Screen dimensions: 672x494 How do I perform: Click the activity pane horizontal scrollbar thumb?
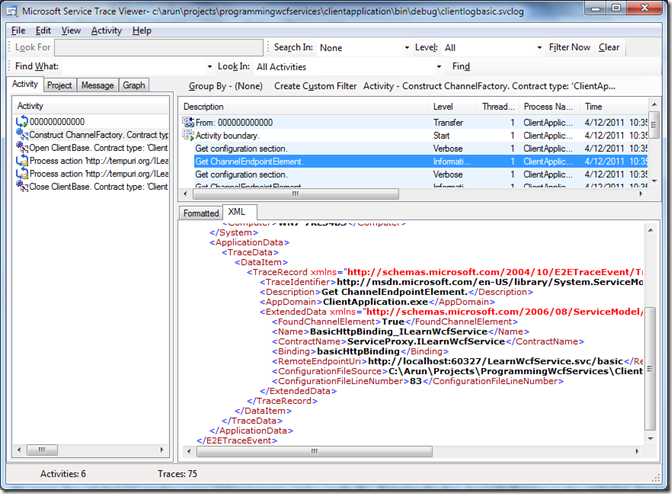point(42,450)
